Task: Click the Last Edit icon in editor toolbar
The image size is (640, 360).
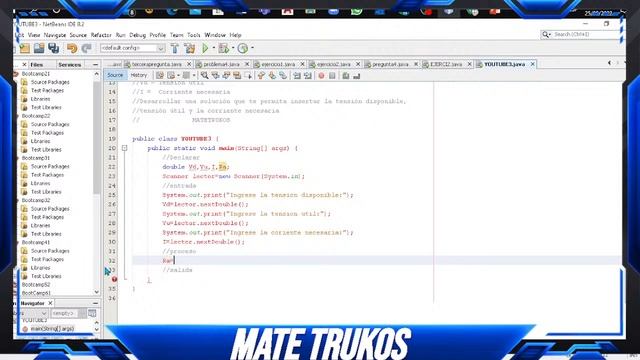Action: point(160,76)
